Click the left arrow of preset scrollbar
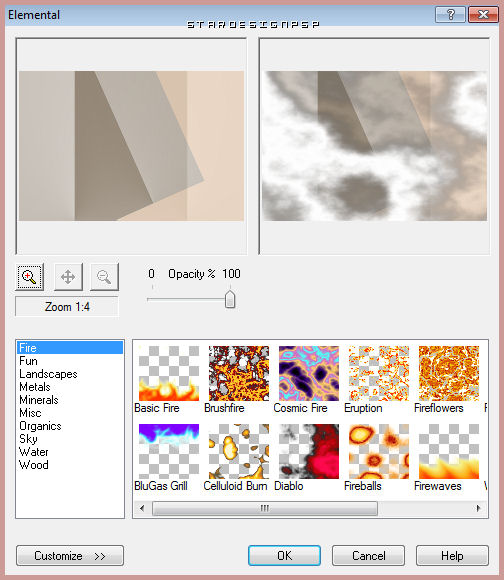Image resolution: width=504 pixels, height=580 pixels. (142, 508)
